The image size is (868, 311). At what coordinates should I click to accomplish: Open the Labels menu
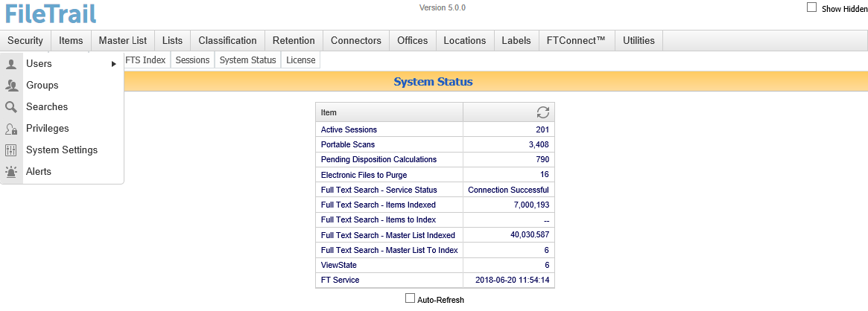[x=516, y=40]
